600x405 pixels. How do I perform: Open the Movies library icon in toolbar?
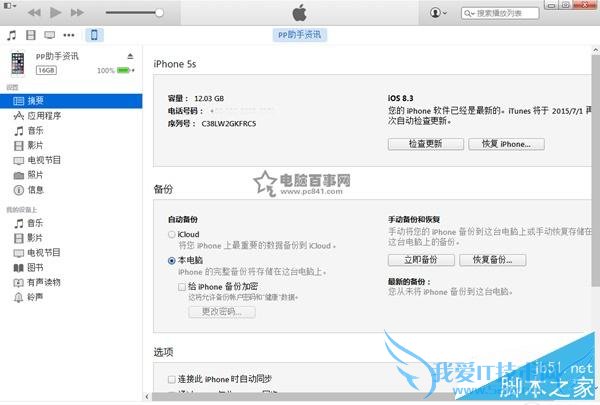[31, 35]
